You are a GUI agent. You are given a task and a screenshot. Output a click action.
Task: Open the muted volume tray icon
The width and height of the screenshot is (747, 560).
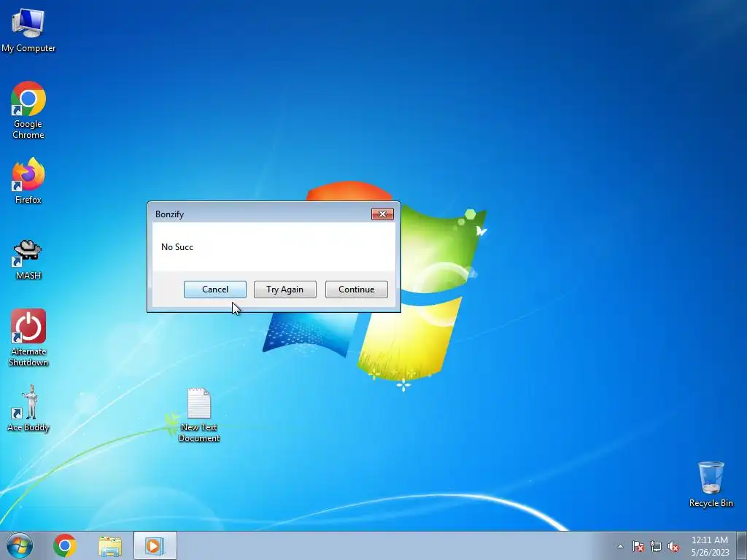coord(673,546)
